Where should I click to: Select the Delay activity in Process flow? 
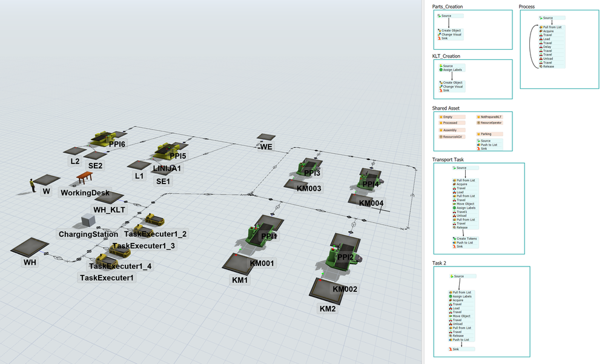point(552,47)
